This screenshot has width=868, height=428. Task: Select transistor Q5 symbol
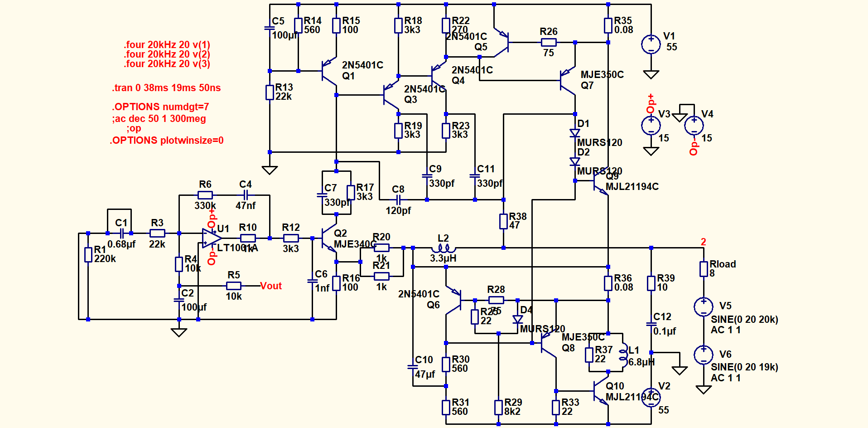(x=502, y=43)
